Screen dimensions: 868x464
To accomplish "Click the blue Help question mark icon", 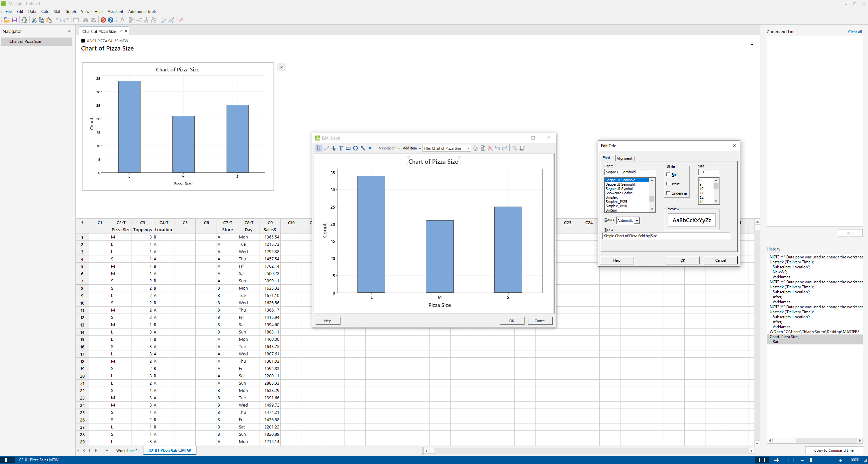I will 111,20.
